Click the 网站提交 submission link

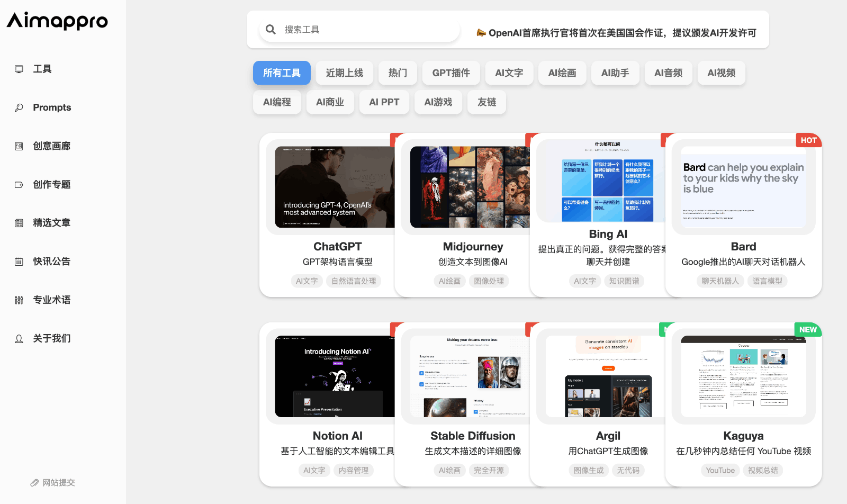click(x=58, y=482)
